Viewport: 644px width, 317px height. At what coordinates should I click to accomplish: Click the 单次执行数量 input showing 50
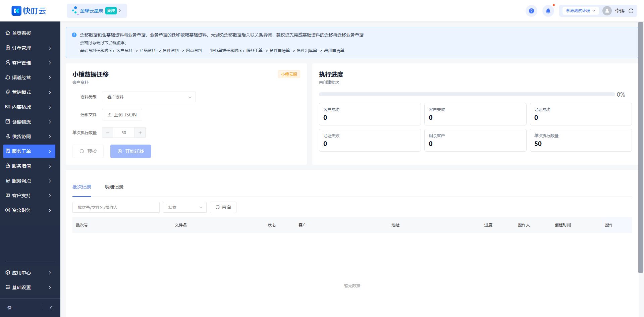[x=124, y=133]
